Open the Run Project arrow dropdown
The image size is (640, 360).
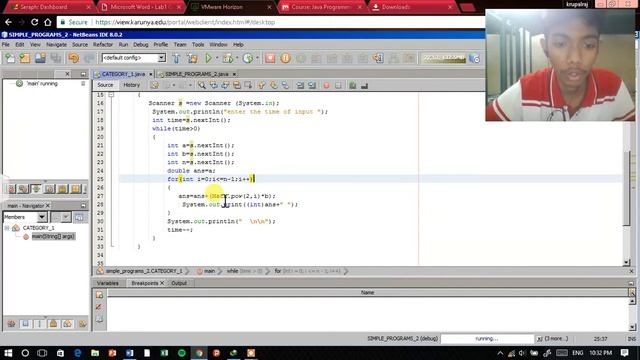click(x=217, y=58)
